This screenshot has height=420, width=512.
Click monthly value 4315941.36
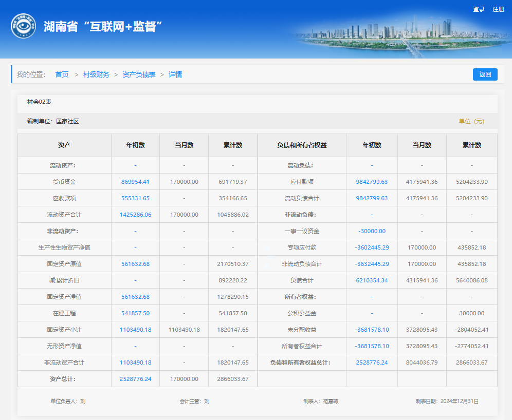click(x=422, y=280)
